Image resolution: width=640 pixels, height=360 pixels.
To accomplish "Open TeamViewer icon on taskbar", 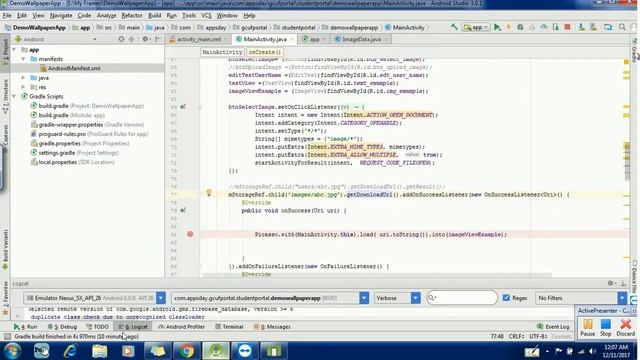I will pos(244,351).
